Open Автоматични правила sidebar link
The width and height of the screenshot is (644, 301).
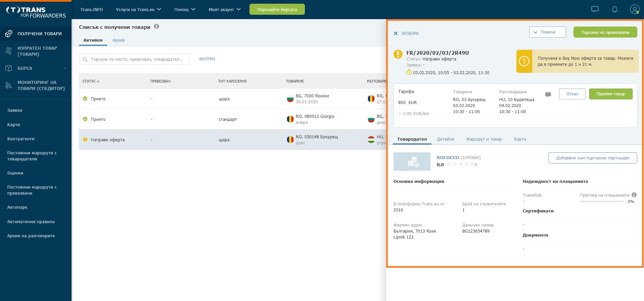[31, 222]
